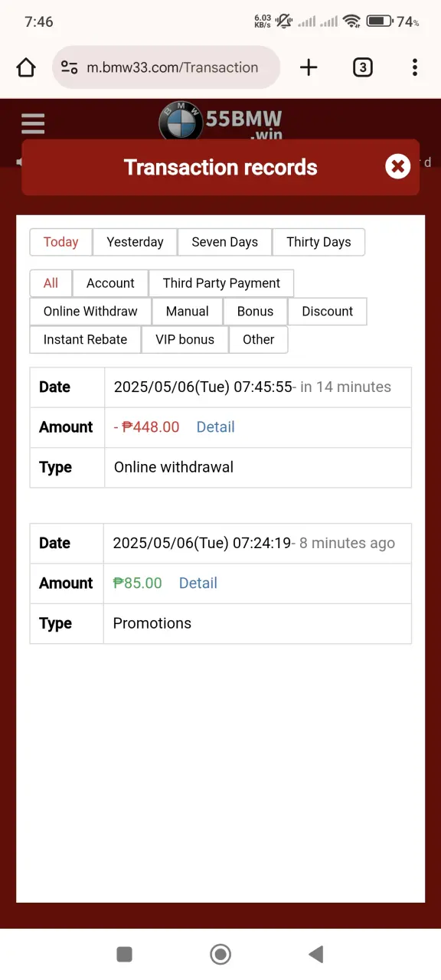Open Detail link for ₱448.00 withdrawal
Image resolution: width=441 pixels, height=980 pixels.
(215, 427)
